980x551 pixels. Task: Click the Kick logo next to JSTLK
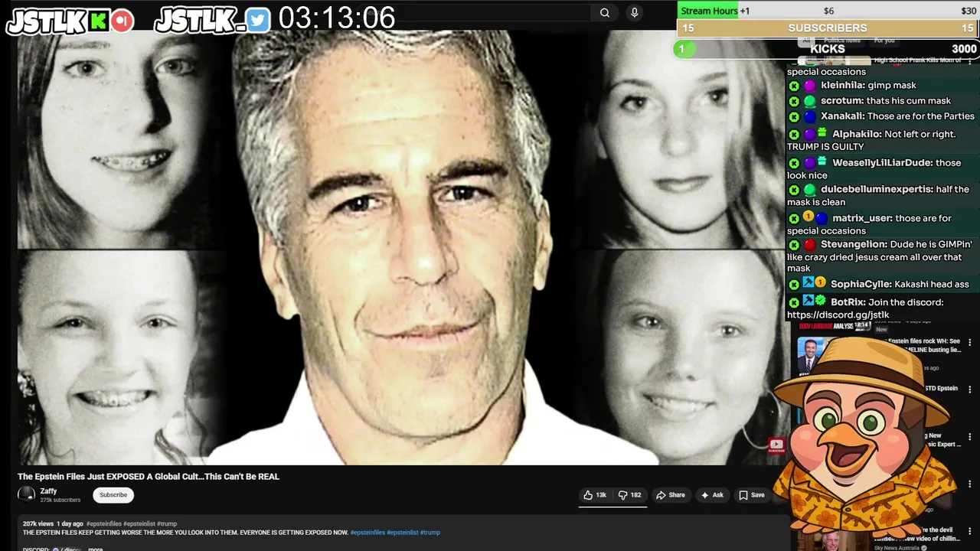[99, 21]
